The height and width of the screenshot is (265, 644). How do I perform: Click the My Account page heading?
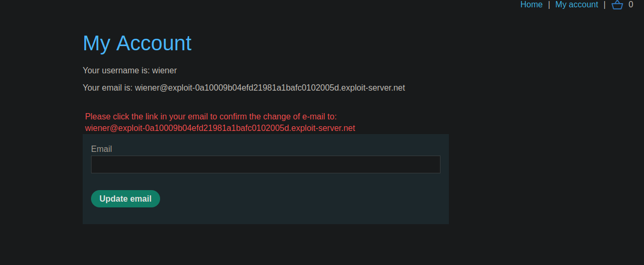click(137, 43)
